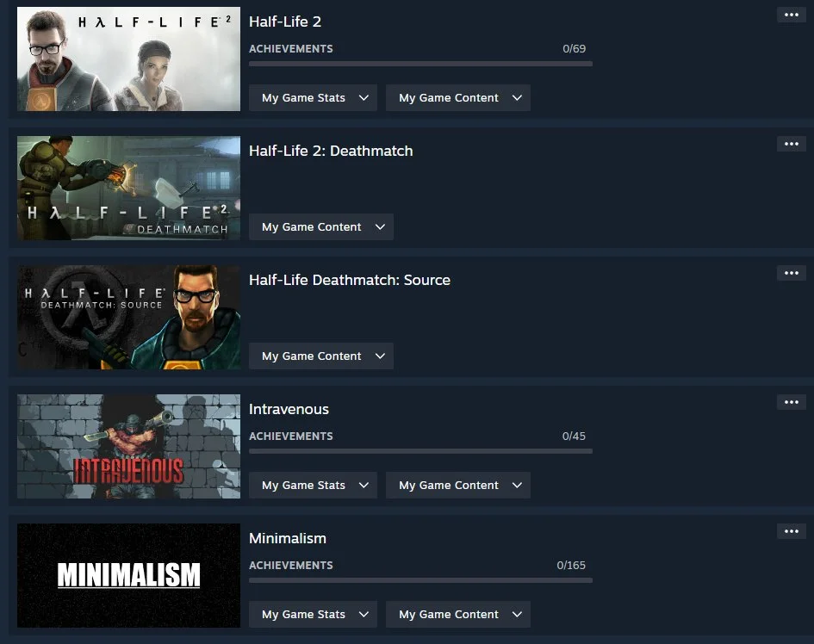The width and height of the screenshot is (814, 644).
Task: Expand My Game Stats for Intravenous
Action: [x=313, y=486]
